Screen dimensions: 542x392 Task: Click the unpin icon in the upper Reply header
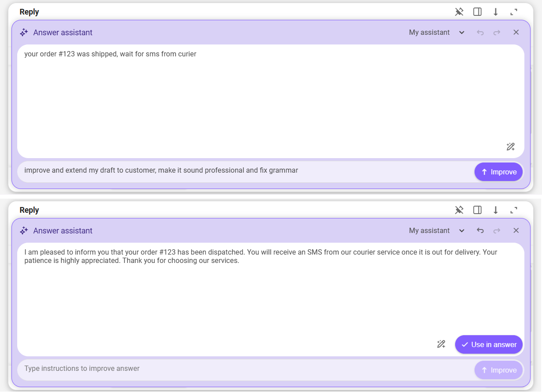459,12
